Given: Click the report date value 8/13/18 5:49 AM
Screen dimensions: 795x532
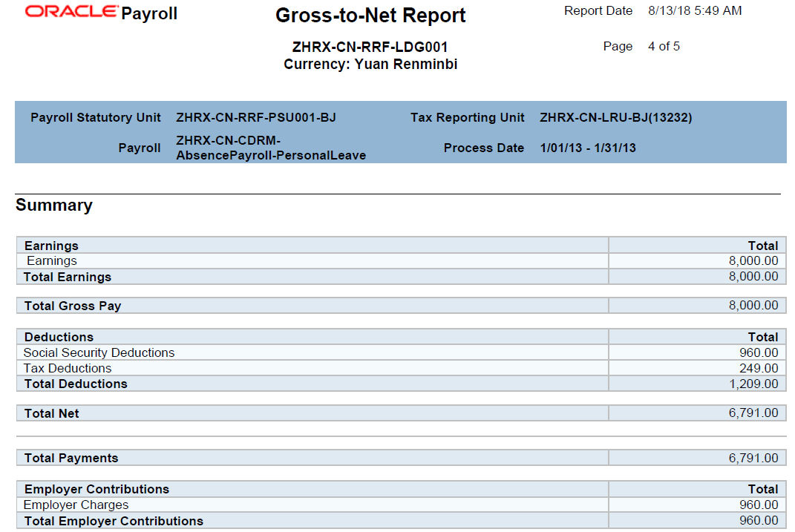Looking at the screenshot, I should pos(695,10).
